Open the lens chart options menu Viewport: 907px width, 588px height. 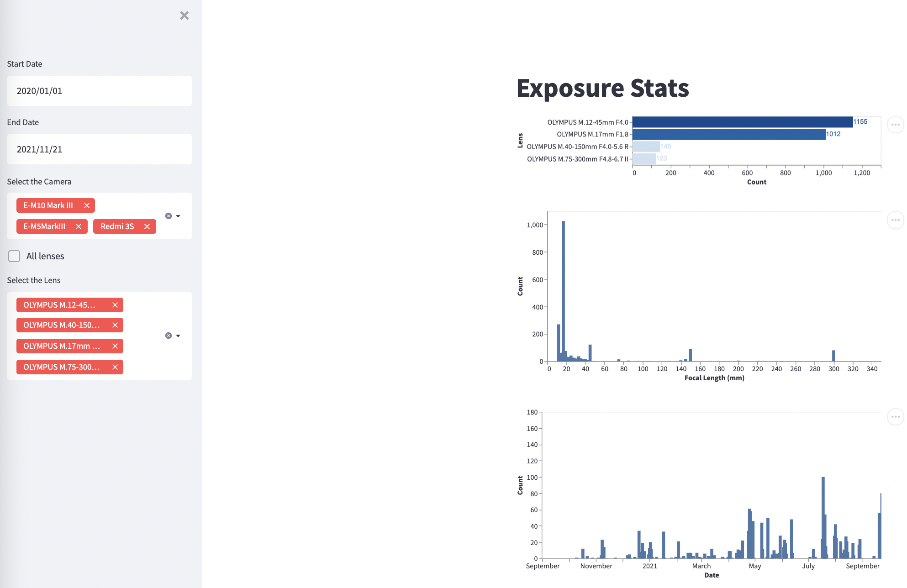[895, 125]
